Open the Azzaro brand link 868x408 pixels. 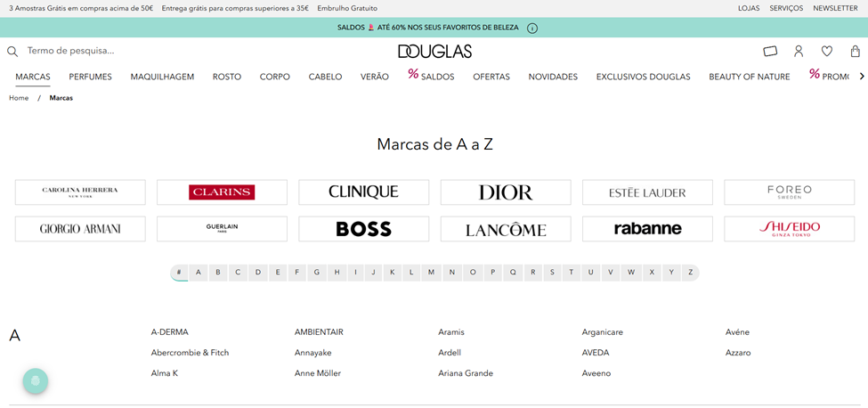(x=738, y=353)
